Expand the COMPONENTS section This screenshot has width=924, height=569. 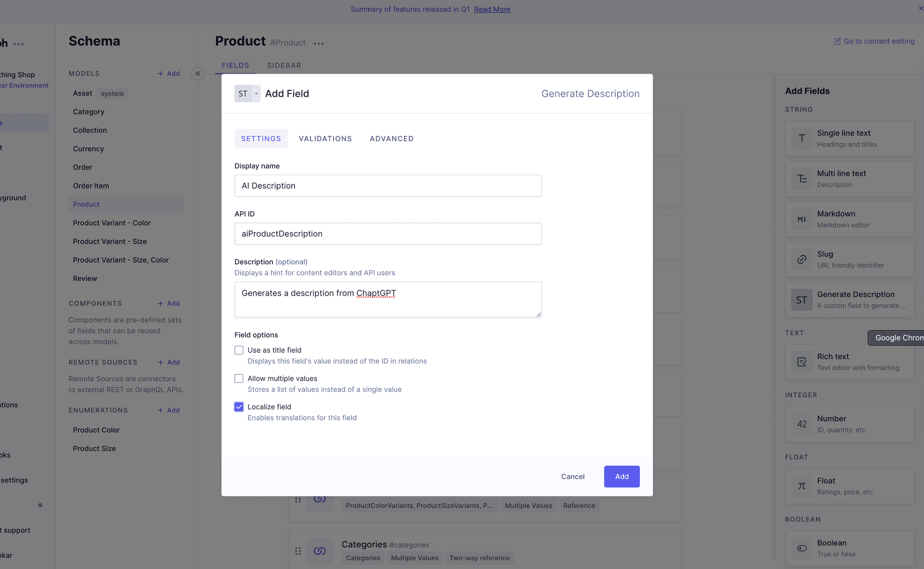95,303
